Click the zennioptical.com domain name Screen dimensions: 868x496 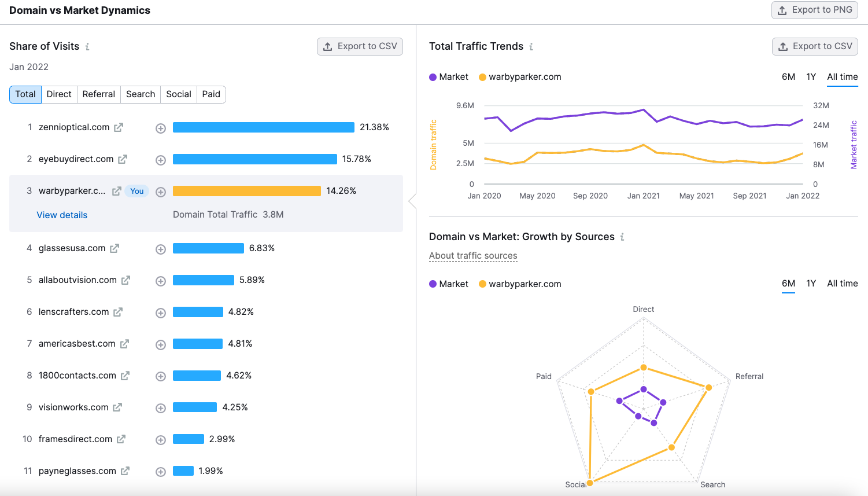coord(74,127)
